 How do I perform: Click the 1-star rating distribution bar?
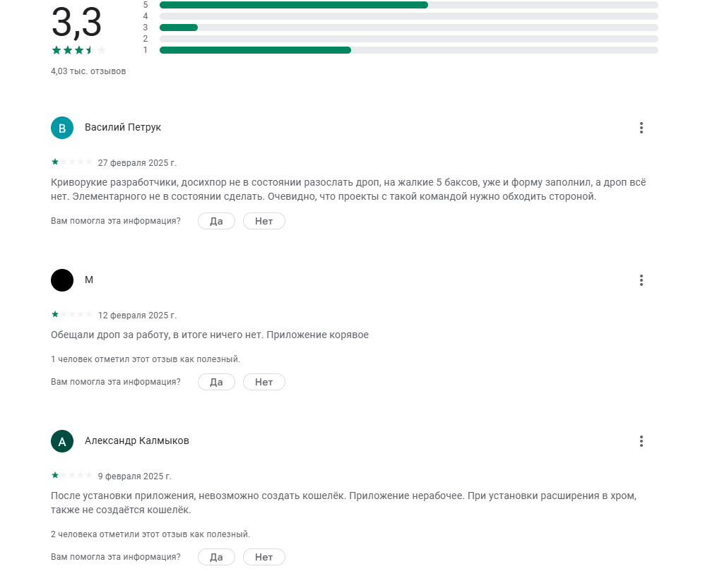coord(409,50)
